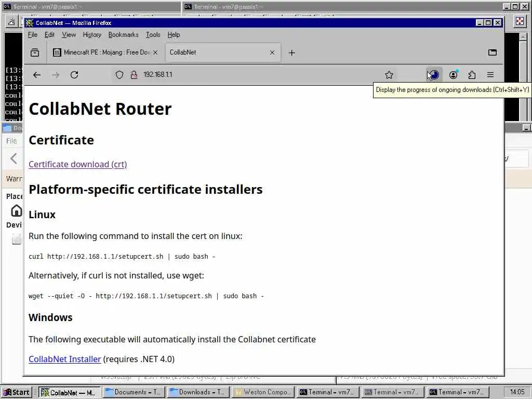Screen dimensions: 532x399
Task: Reload the CollabNet page
Action: [74, 75]
